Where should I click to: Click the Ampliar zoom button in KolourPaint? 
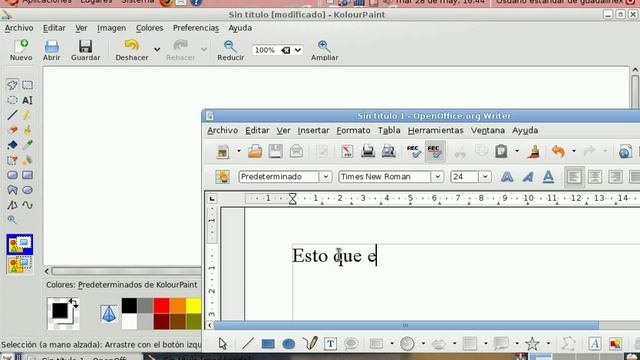pos(324,50)
